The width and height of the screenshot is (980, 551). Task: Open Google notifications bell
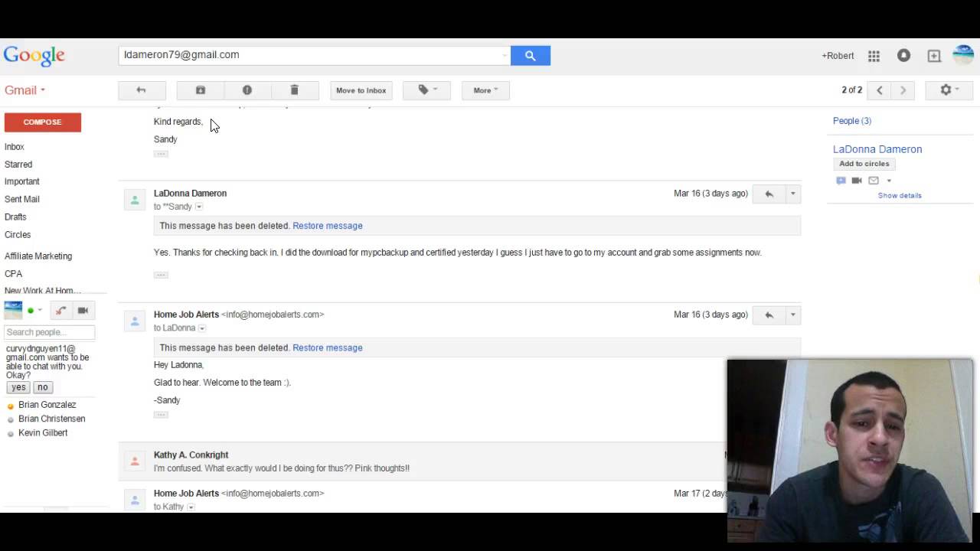[903, 55]
